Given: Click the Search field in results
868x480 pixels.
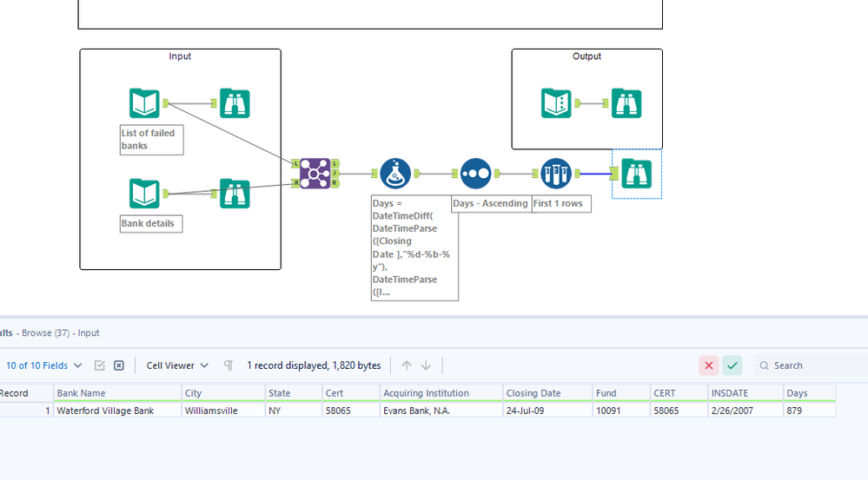Looking at the screenshot, I should click(x=811, y=365).
